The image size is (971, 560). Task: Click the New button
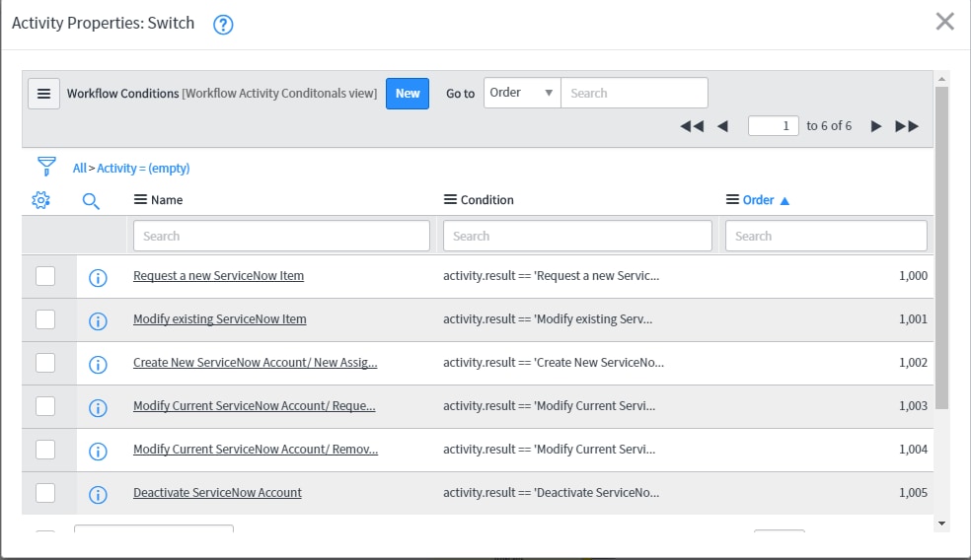pyautogui.click(x=408, y=94)
